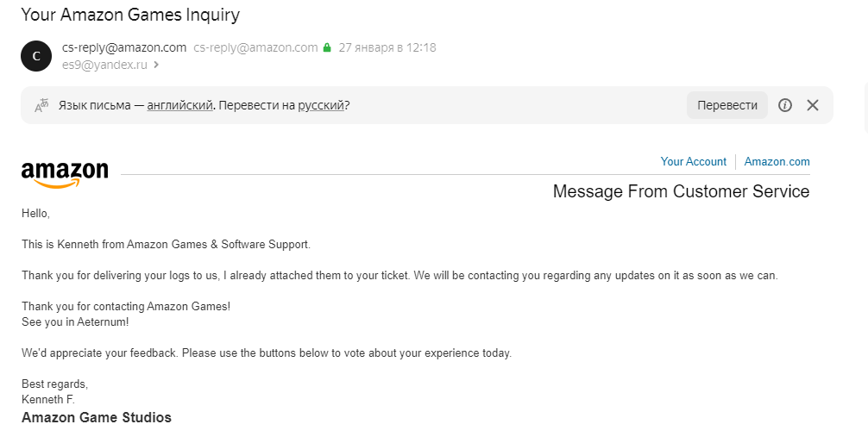Click the green lock security icon
The height and width of the screenshot is (443, 868).
tap(327, 48)
